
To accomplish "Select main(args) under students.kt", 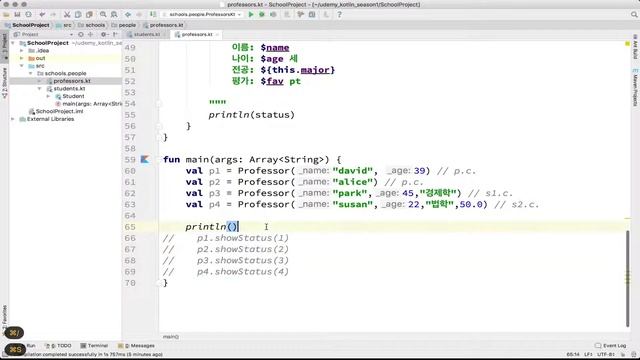I will pos(89,104).
